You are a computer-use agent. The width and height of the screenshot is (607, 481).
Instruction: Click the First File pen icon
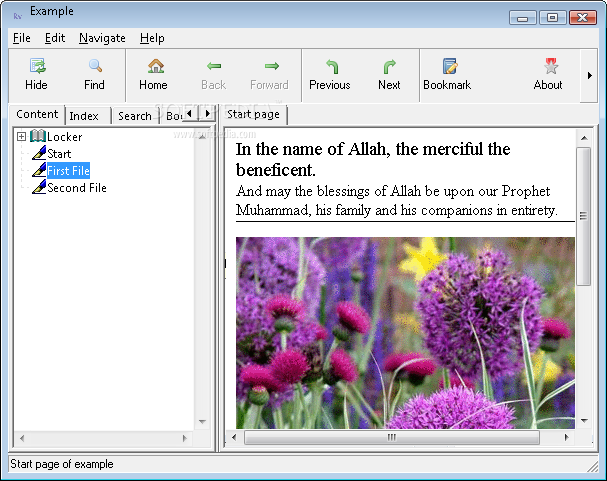click(39, 170)
